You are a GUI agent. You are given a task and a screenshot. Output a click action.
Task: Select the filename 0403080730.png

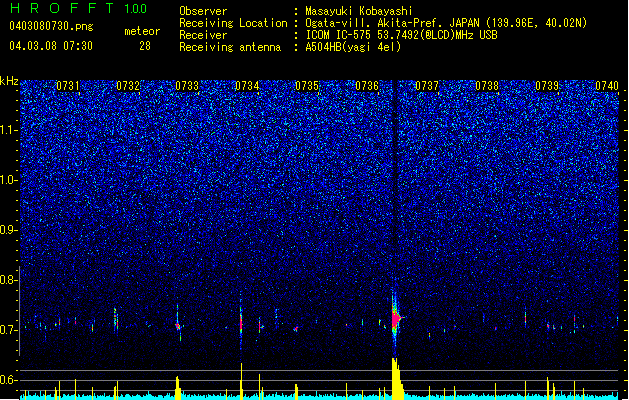click(x=51, y=26)
